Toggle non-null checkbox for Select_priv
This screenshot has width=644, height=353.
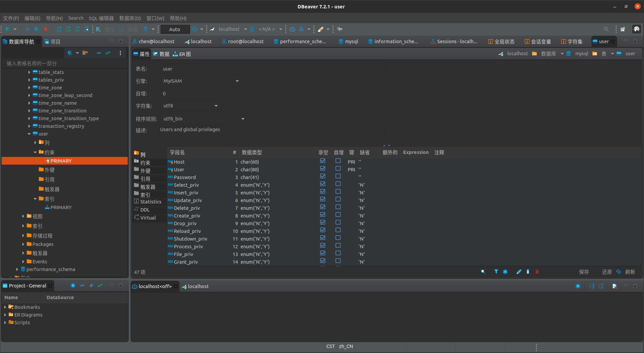pyautogui.click(x=323, y=184)
